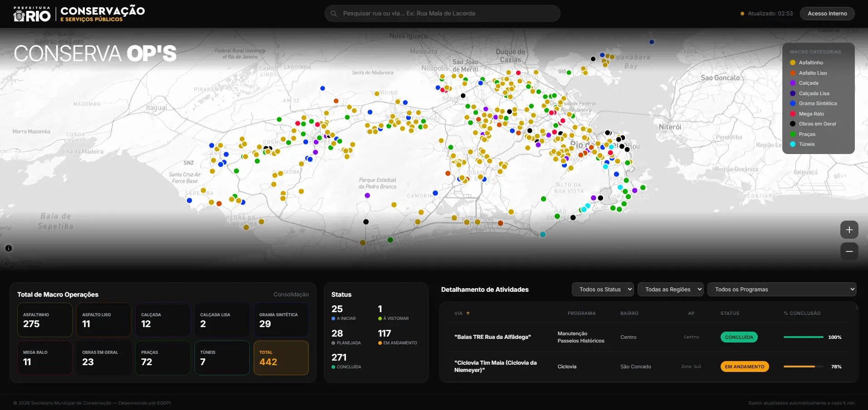Click the AP column header

click(x=691, y=314)
